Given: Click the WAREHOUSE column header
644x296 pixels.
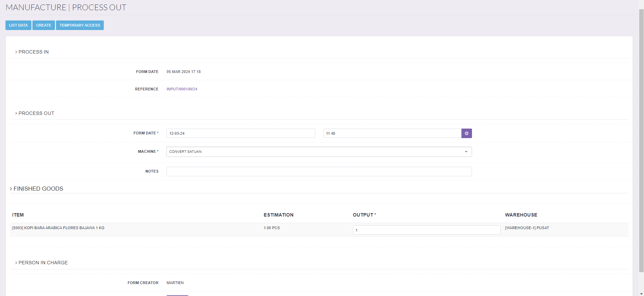Looking at the screenshot, I should pyautogui.click(x=521, y=215).
